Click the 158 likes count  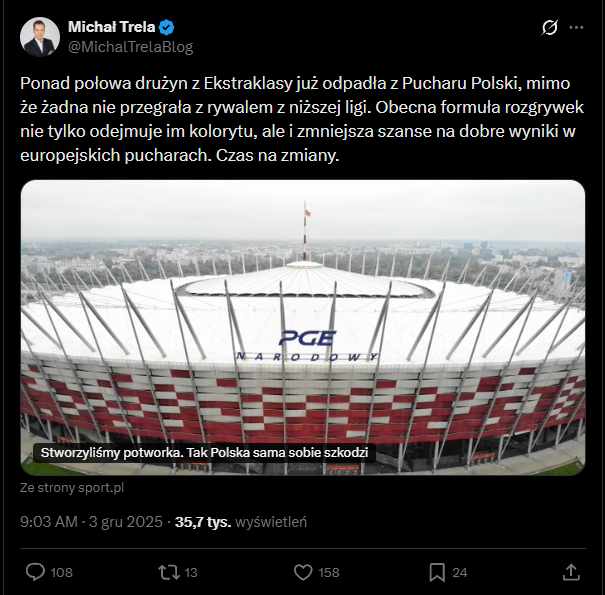tap(328, 573)
